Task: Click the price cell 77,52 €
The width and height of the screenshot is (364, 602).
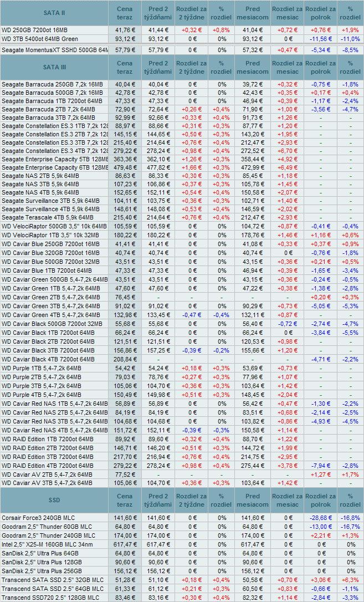Action: (x=124, y=474)
